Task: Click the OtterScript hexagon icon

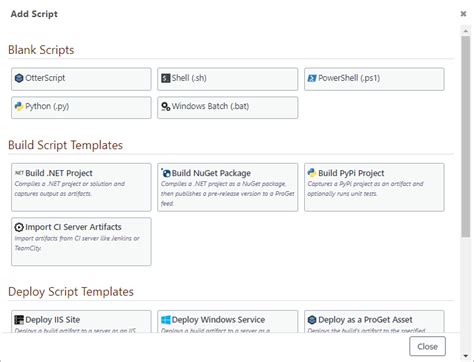Action: pyautogui.click(x=19, y=78)
